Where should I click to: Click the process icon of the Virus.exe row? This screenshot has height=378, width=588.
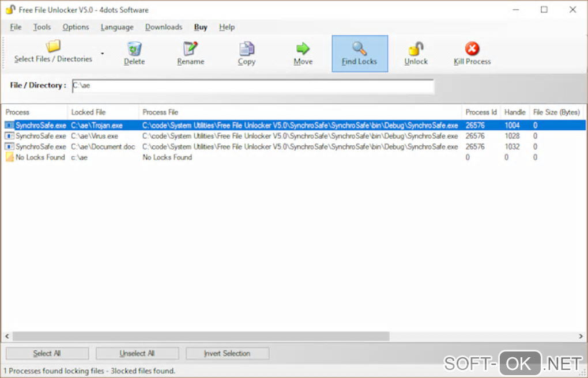click(x=9, y=136)
